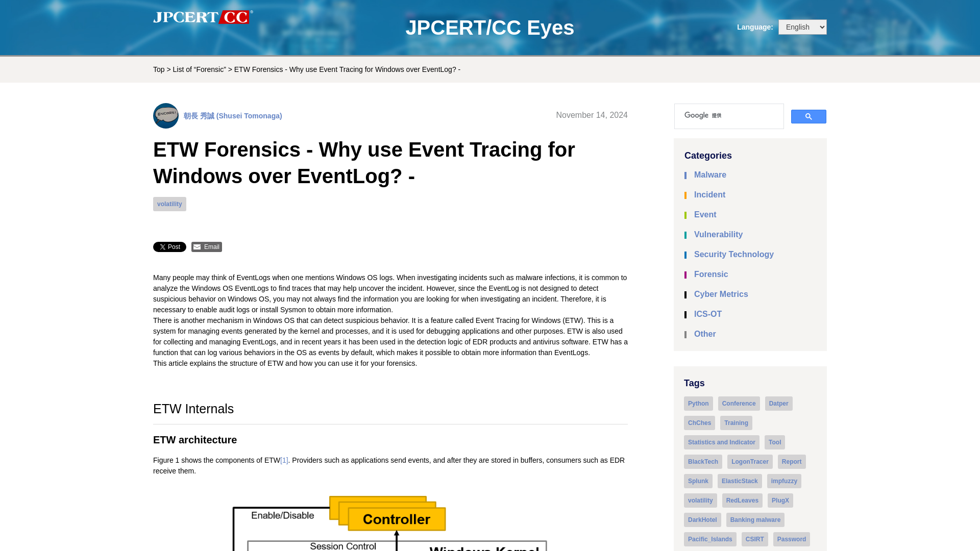Click the Forensic category icon
The height and width of the screenshot is (551, 980).
pyautogui.click(x=686, y=274)
